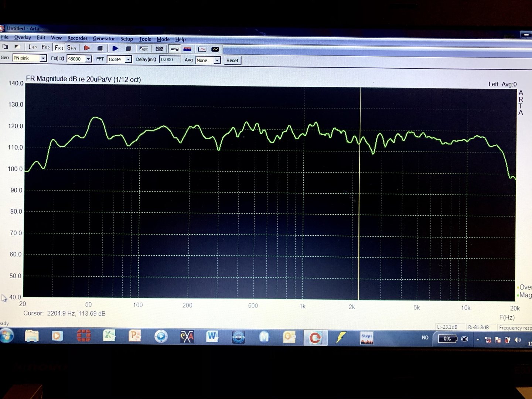Stop generator with second stop icon
Viewport: 532px width, 399px height.
tap(128, 48)
